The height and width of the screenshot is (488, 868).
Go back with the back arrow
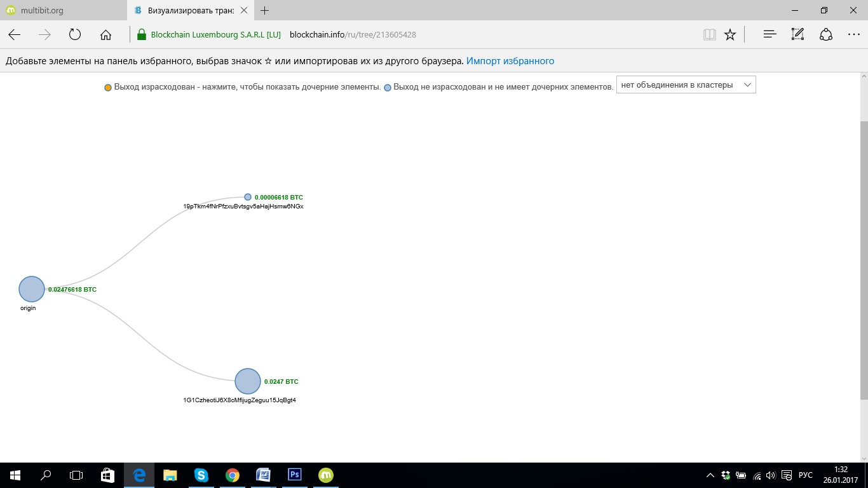click(15, 35)
